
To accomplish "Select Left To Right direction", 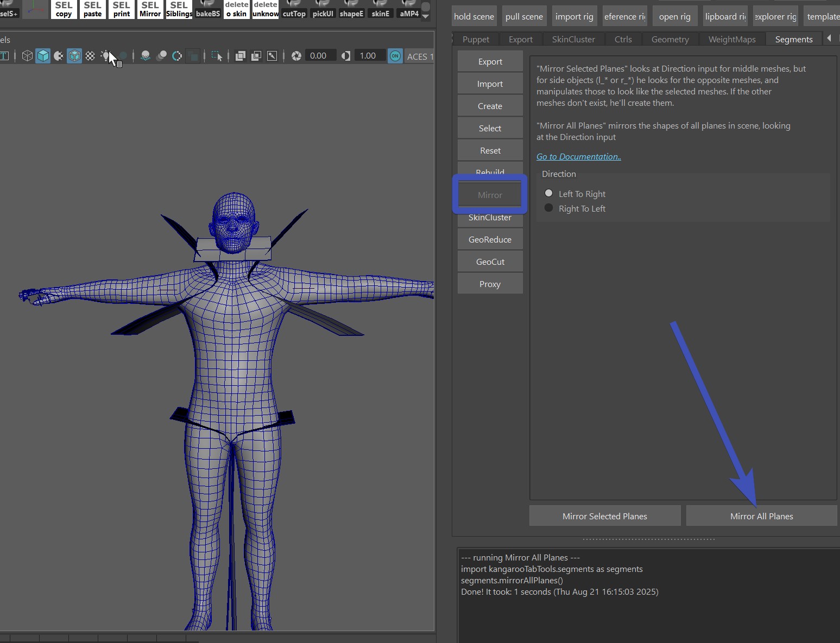I will (549, 194).
